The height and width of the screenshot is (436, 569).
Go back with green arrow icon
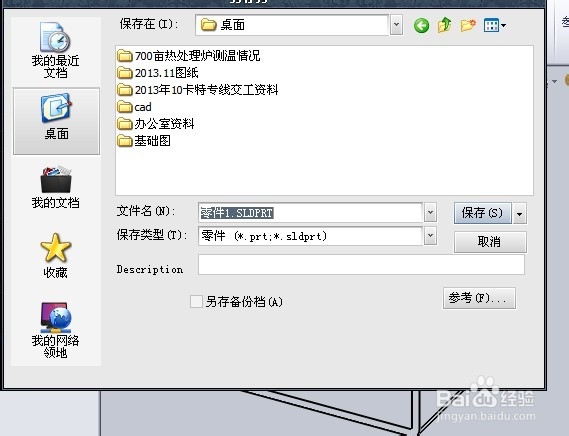[x=421, y=25]
